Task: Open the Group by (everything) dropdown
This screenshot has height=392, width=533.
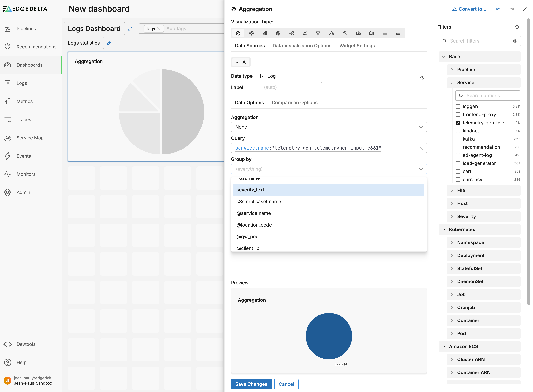Action: pos(329,169)
